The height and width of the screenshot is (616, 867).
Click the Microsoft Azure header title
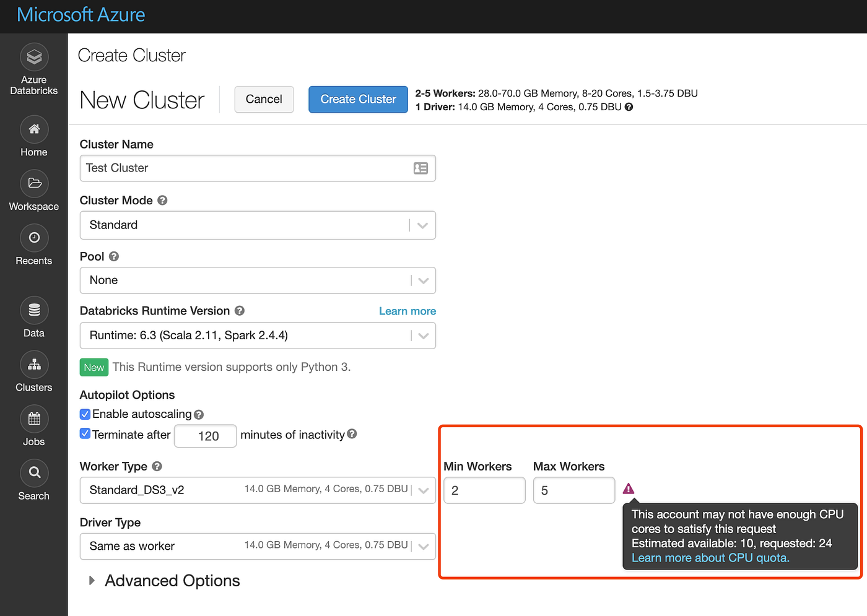coord(81,15)
